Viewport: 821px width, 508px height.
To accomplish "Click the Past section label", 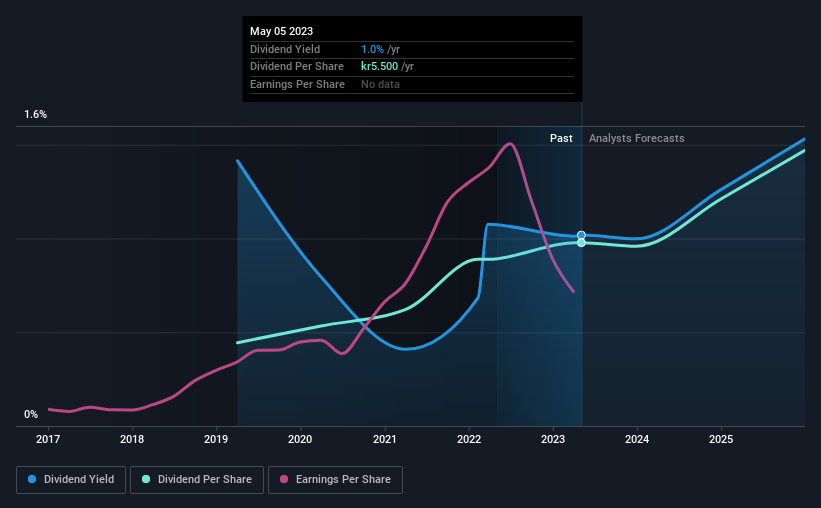I will (x=561, y=138).
